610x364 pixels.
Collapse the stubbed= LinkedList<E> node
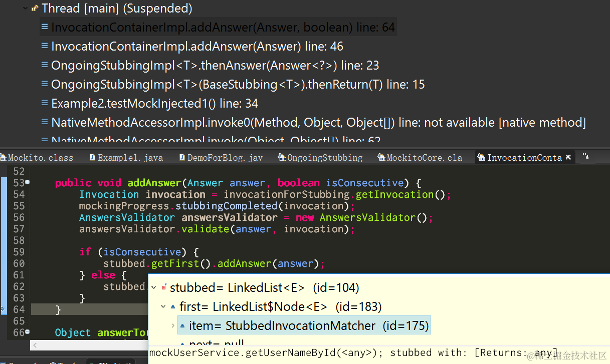tap(154, 287)
